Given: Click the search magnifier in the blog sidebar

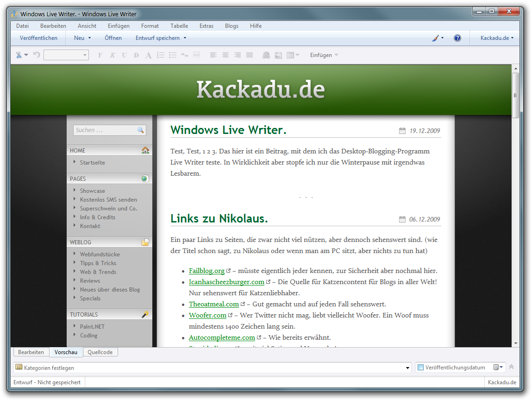Looking at the screenshot, I should (140, 130).
